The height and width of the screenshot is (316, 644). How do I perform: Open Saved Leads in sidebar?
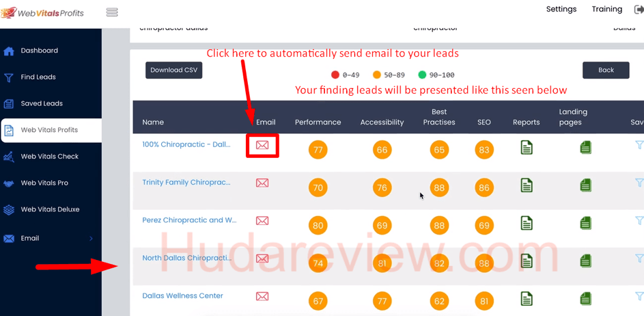coord(42,103)
